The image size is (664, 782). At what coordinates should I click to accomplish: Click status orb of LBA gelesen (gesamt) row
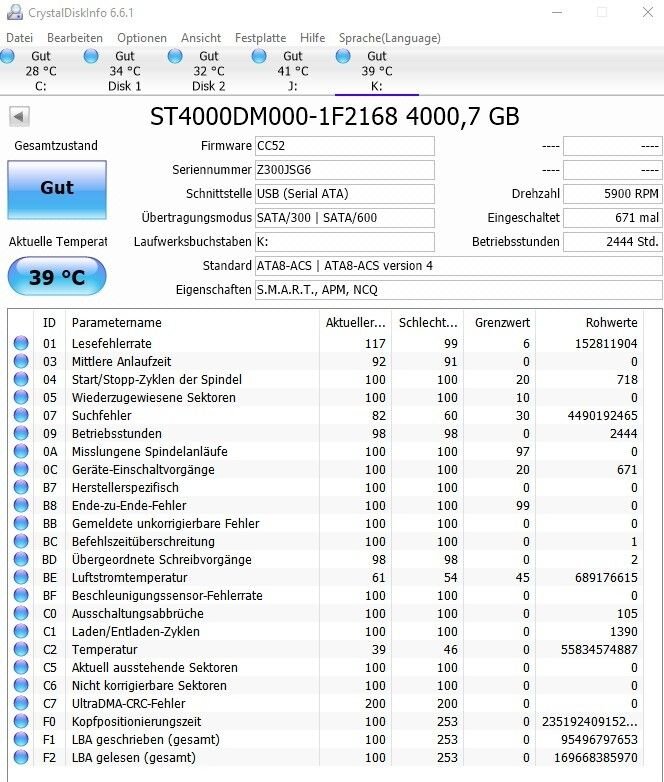(x=21, y=757)
